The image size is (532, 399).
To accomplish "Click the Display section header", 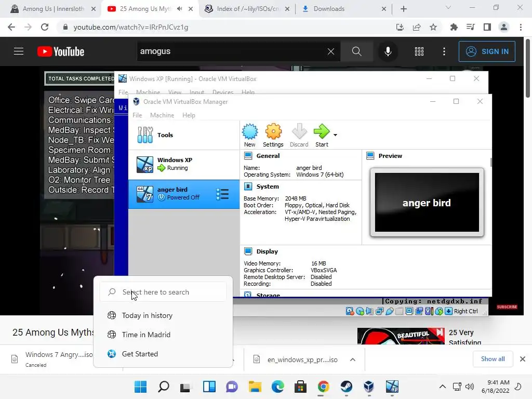I will tap(267, 251).
